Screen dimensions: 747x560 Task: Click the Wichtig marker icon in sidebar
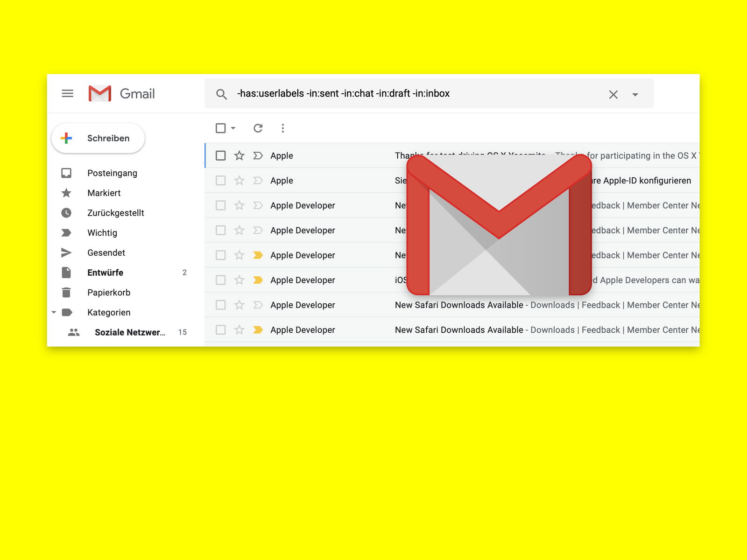(x=66, y=233)
